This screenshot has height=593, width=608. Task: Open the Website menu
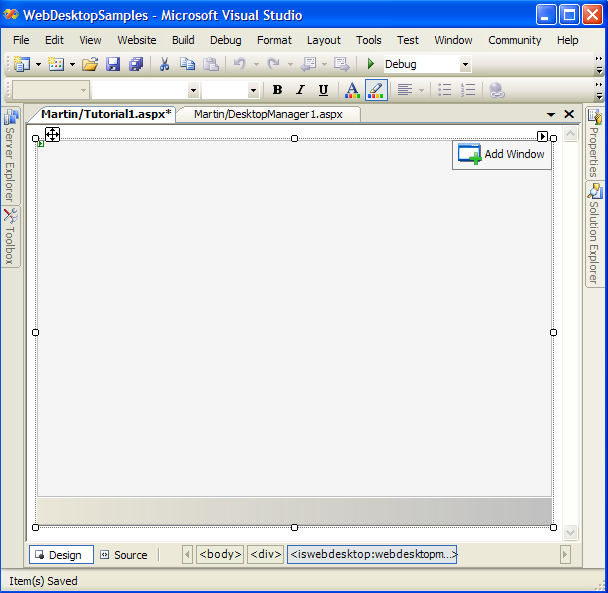point(137,40)
